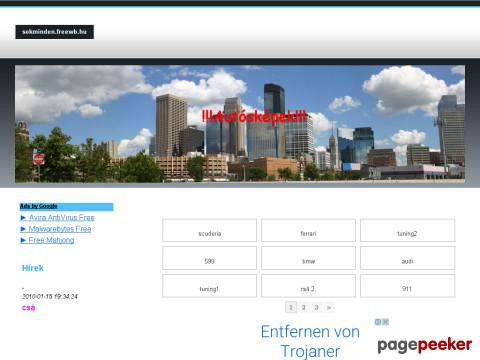Image resolution: width=480 pixels, height=360 pixels.
Task: Open the 599 gallery
Action: click(210, 258)
